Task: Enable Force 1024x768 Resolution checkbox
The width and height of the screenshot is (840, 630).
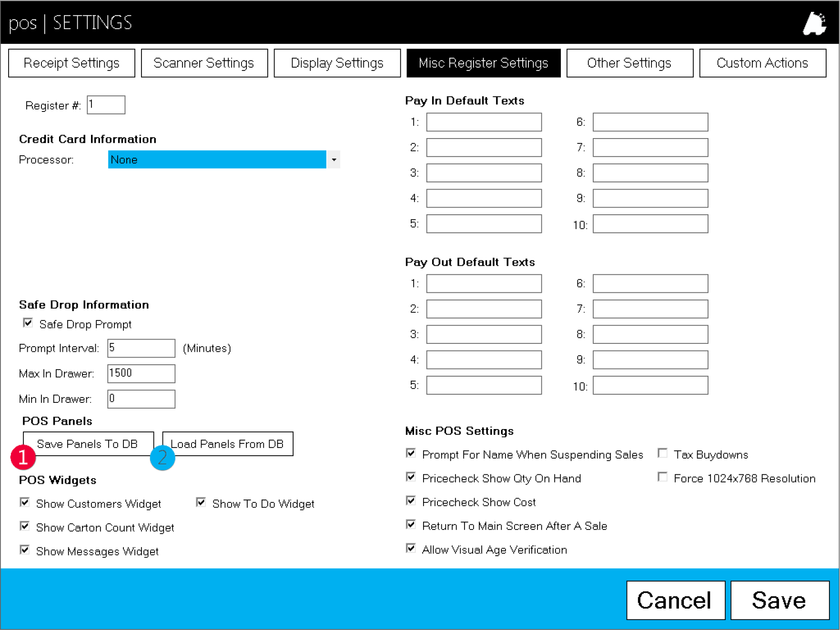Action: point(662,477)
